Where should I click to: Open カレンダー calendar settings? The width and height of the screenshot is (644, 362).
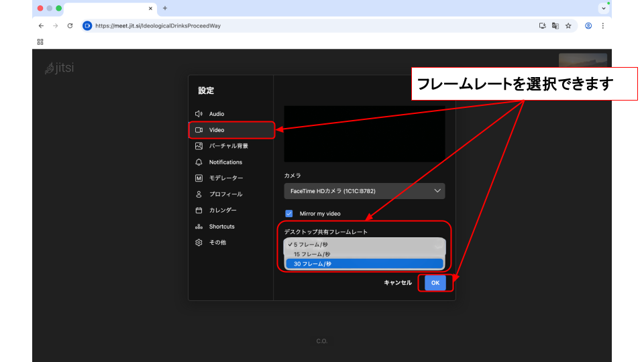[222, 210]
